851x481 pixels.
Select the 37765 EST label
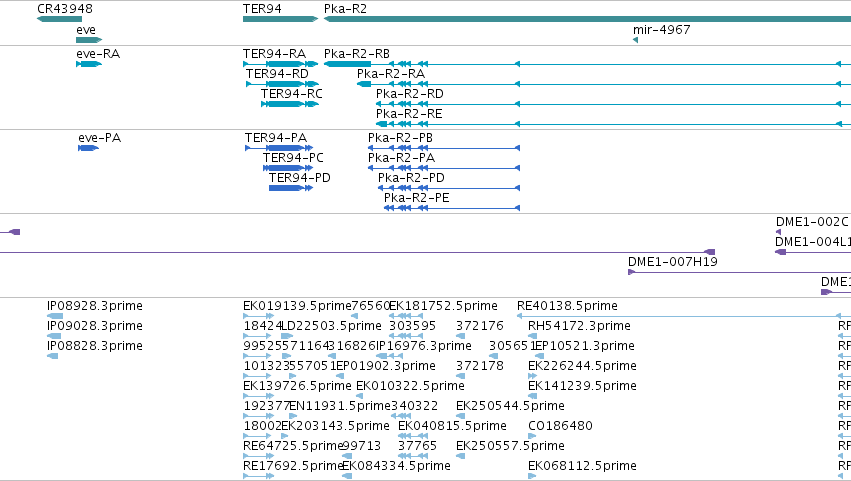(417, 447)
